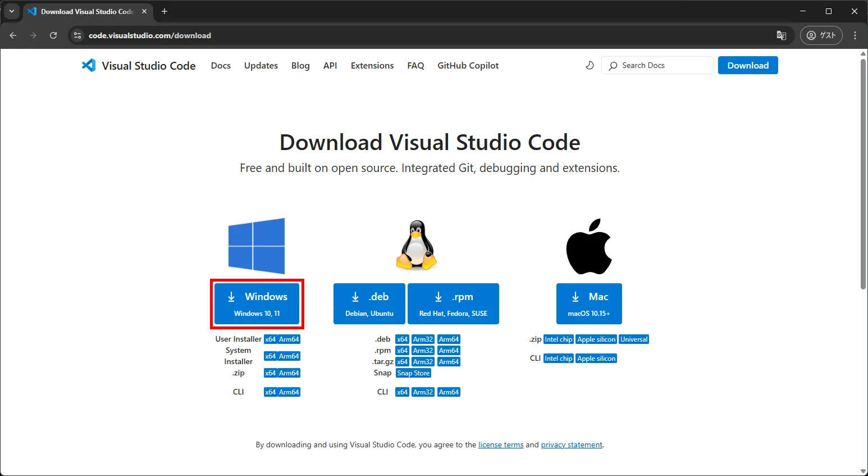The image size is (868, 476).
Task: Select Linux CLI Arm32 download
Action: pos(423,392)
